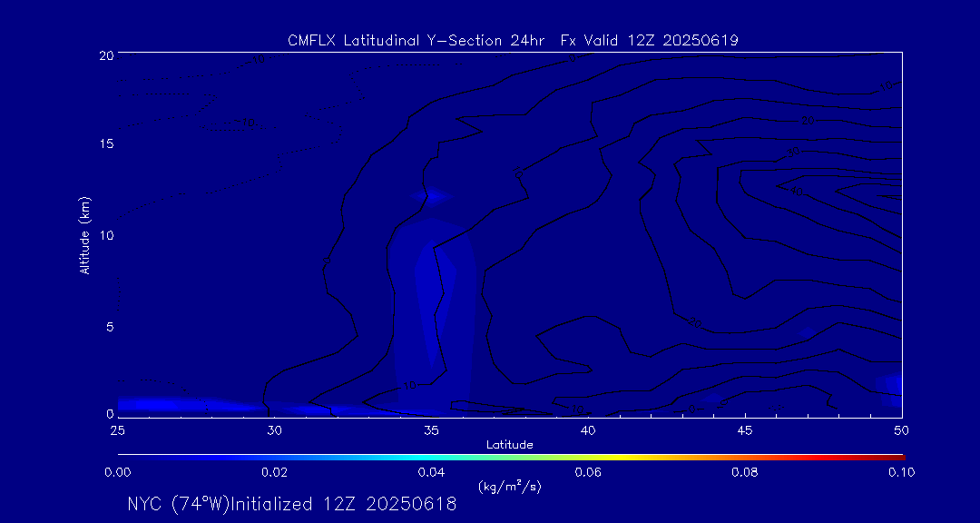The image size is (980, 523).
Task: Click the colorbar gradient legend
Action: [x=511, y=458]
